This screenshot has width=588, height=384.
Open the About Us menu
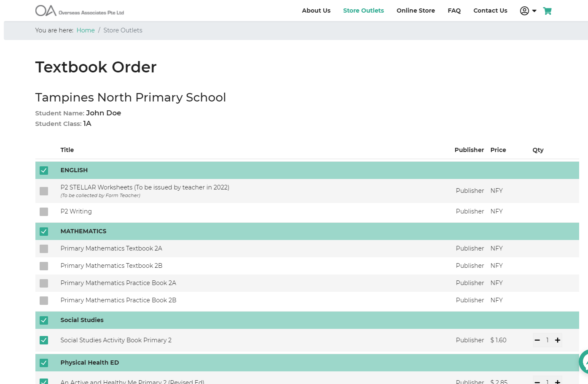point(316,11)
